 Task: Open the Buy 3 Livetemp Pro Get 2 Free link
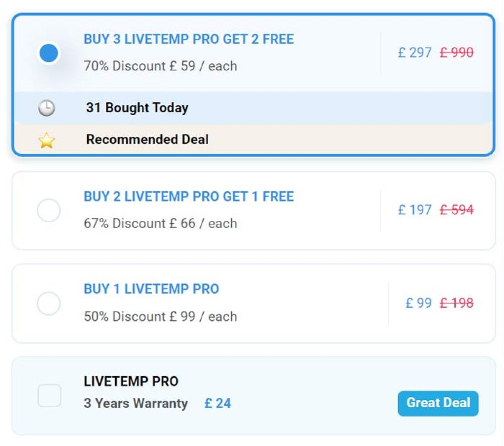click(188, 39)
